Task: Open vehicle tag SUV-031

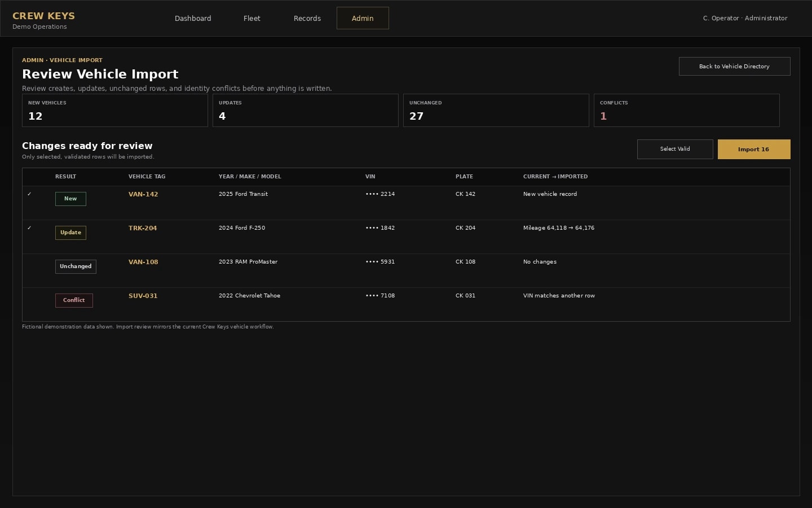Action: tap(143, 296)
